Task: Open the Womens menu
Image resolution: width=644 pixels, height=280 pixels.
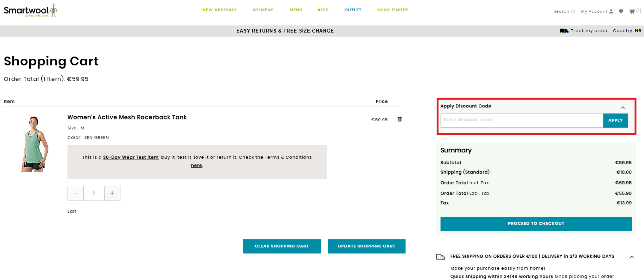Action: coord(263,10)
